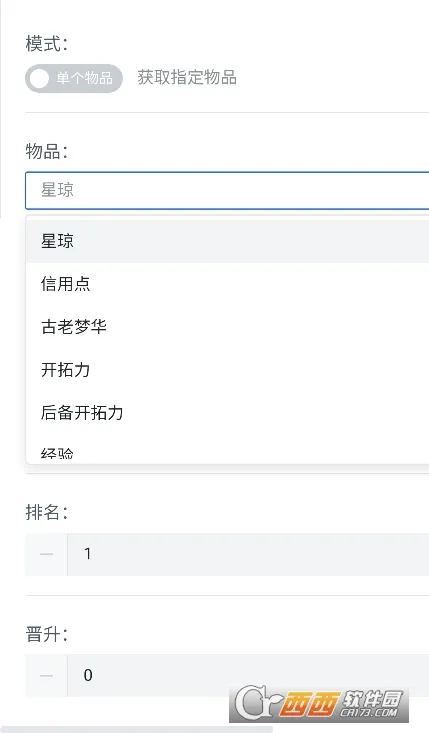Pick 古老梦华 from the dropdown options

click(227, 327)
